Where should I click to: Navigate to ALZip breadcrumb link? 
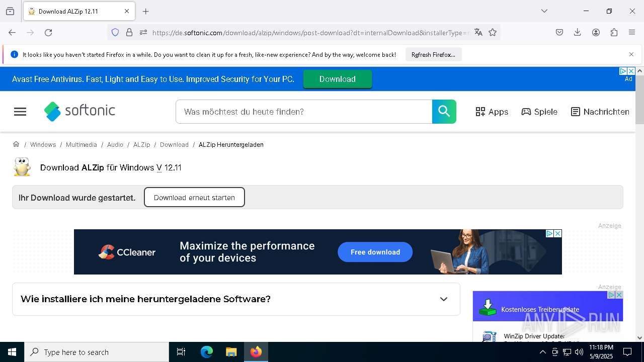click(141, 145)
